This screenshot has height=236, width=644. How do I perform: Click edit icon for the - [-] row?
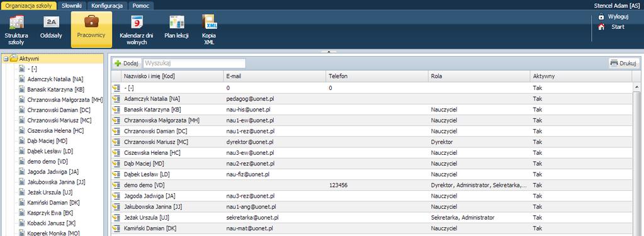[x=116, y=88]
